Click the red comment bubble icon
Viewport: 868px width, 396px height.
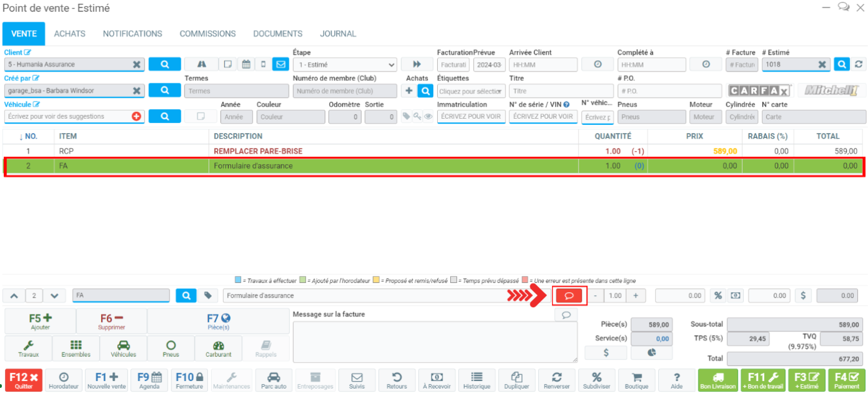point(569,295)
